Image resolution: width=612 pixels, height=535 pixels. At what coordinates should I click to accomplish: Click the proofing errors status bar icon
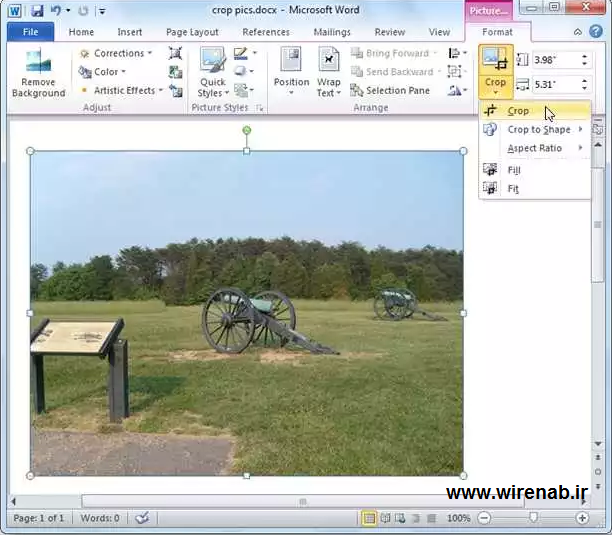click(x=142, y=518)
